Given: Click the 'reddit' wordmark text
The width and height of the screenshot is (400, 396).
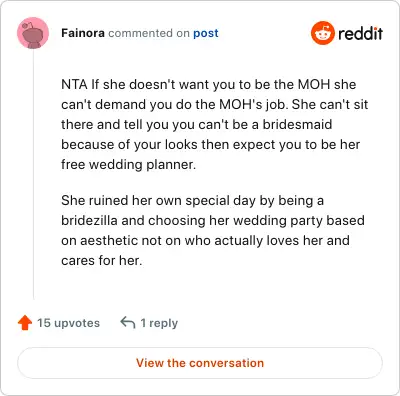Looking at the screenshot, I should (x=360, y=33).
